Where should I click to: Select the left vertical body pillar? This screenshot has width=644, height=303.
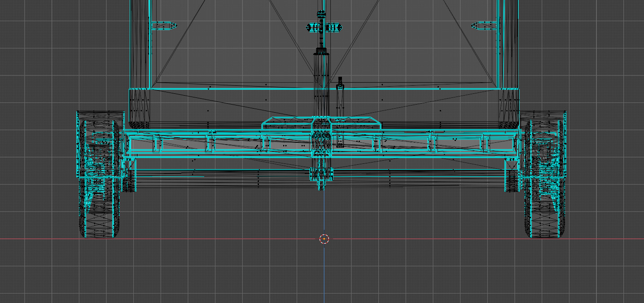pos(140,45)
